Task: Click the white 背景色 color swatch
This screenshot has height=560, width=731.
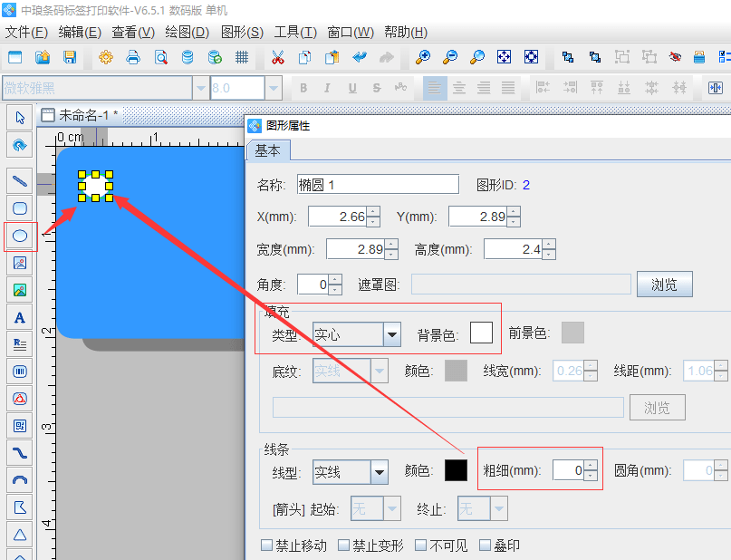Action: [481, 333]
